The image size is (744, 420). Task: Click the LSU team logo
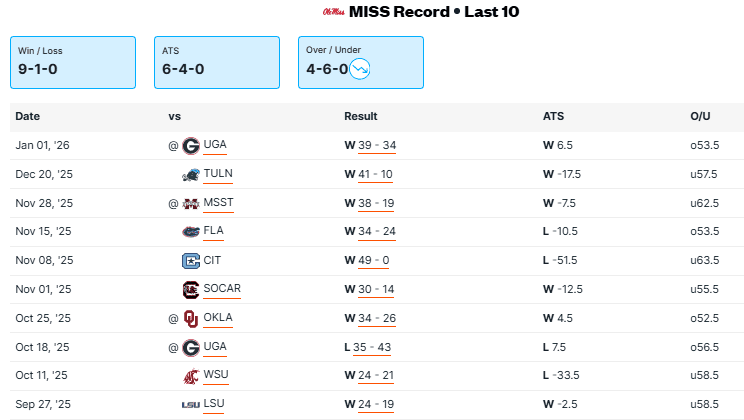tap(190, 405)
